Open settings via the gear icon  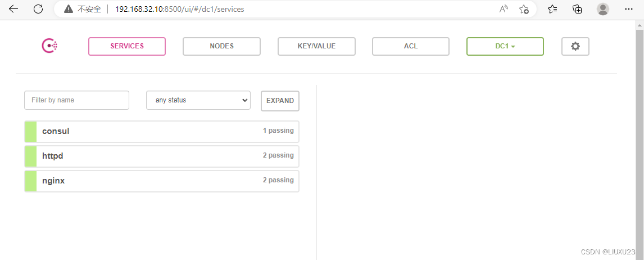pos(575,46)
